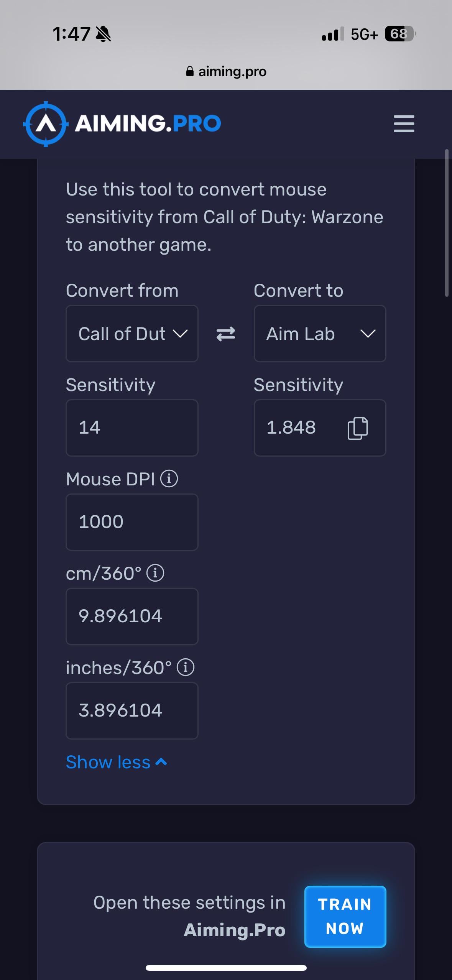Screen dimensions: 452x980
Task: Edit the Mouse DPI field showing 1000
Action: [x=132, y=522]
